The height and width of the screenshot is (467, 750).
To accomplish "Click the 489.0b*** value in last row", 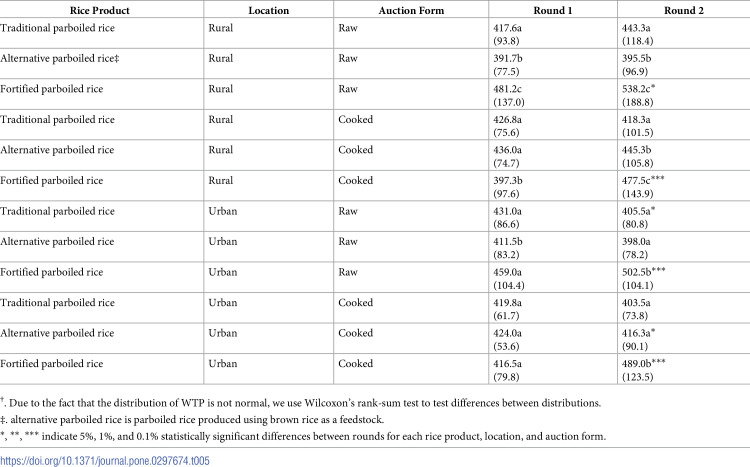I will pyautogui.click(x=643, y=363).
